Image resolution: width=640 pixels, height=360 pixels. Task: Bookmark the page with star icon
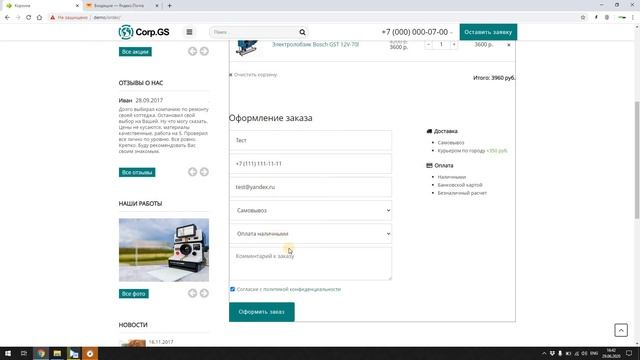(583, 18)
